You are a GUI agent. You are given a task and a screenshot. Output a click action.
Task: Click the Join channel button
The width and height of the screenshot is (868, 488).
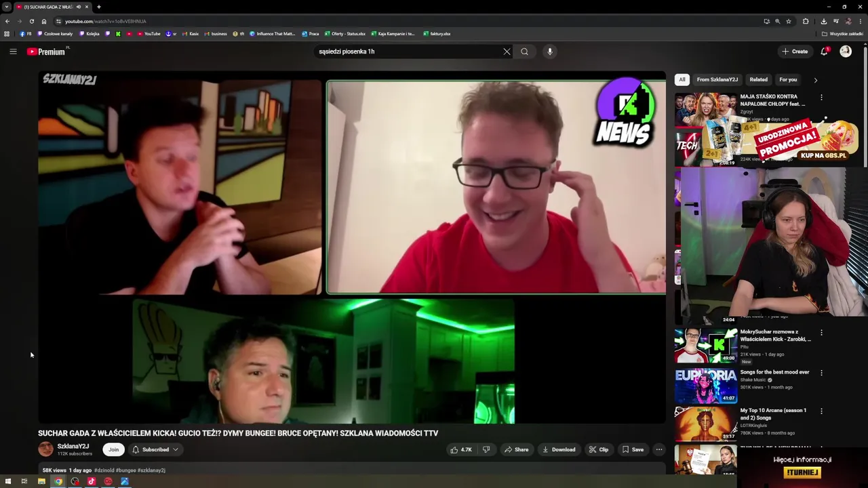pos(113,449)
